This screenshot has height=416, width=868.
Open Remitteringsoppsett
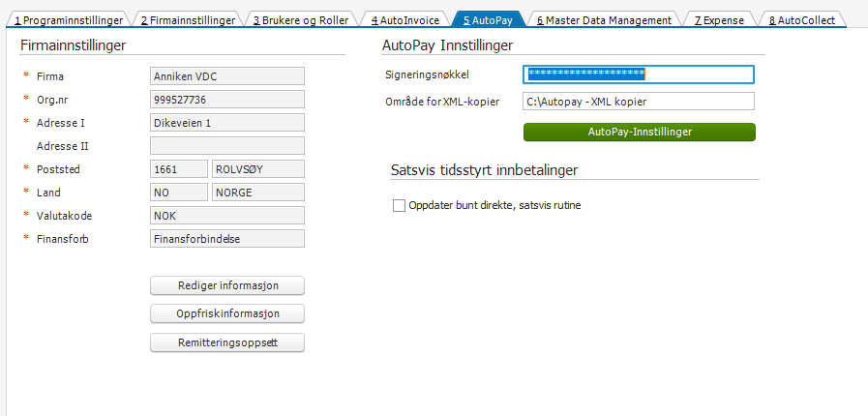(x=227, y=342)
